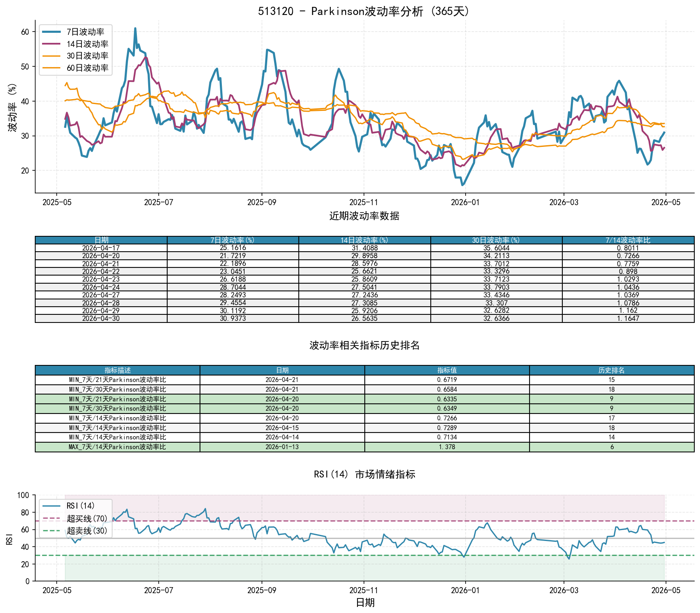Image resolution: width=700 pixels, height=613 pixels.
Task: Click the 7-day volatility value 21.7219
Action: [233, 256]
